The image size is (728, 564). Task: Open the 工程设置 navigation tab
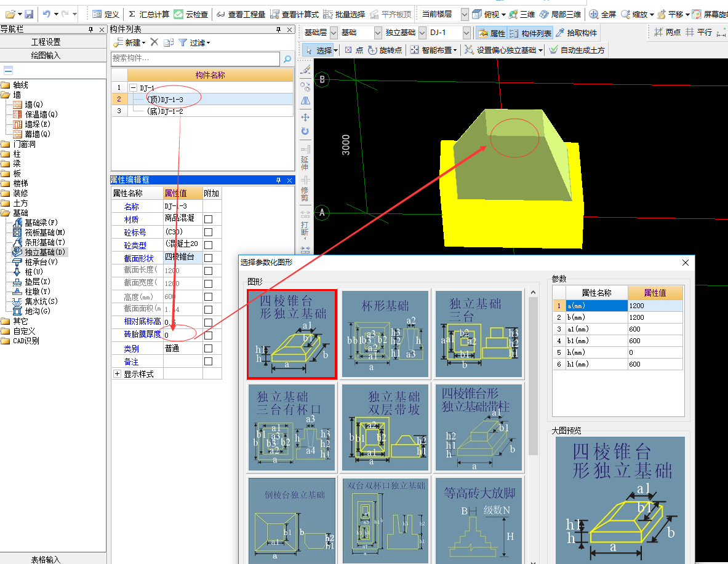pyautogui.click(x=46, y=42)
